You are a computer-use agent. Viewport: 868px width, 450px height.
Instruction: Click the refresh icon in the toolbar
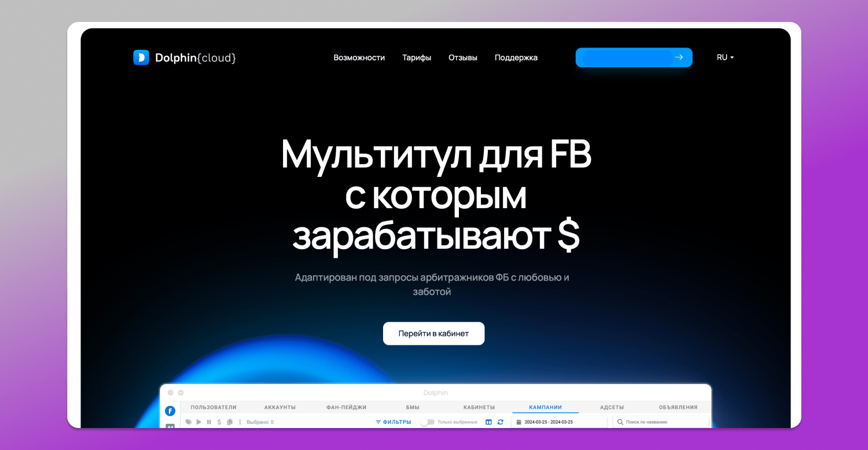[501, 422]
